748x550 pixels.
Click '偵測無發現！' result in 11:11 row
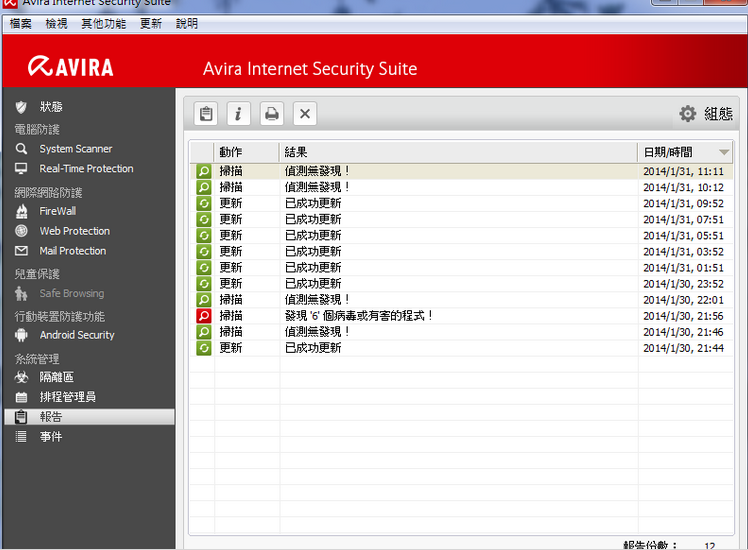coord(317,171)
